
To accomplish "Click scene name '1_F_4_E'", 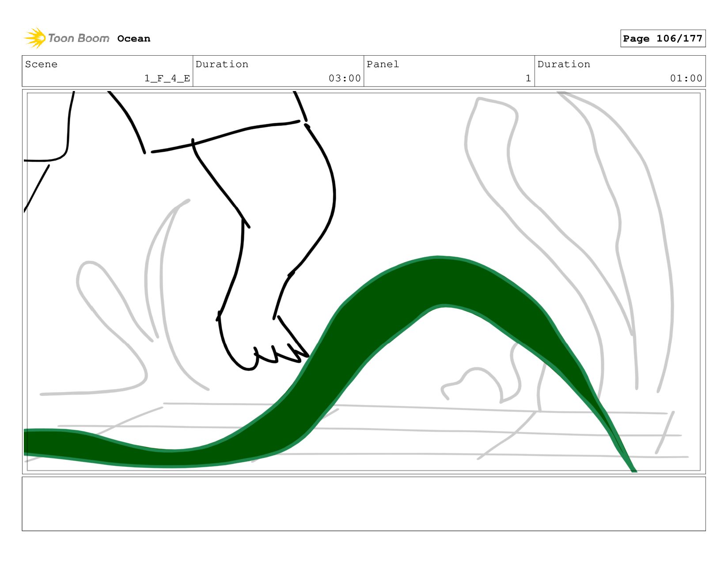I will [167, 78].
